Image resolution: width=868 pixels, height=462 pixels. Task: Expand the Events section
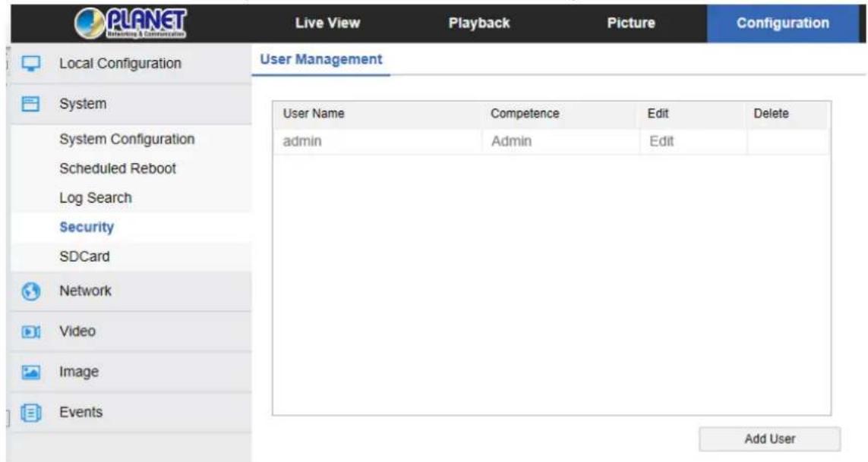[x=131, y=412]
